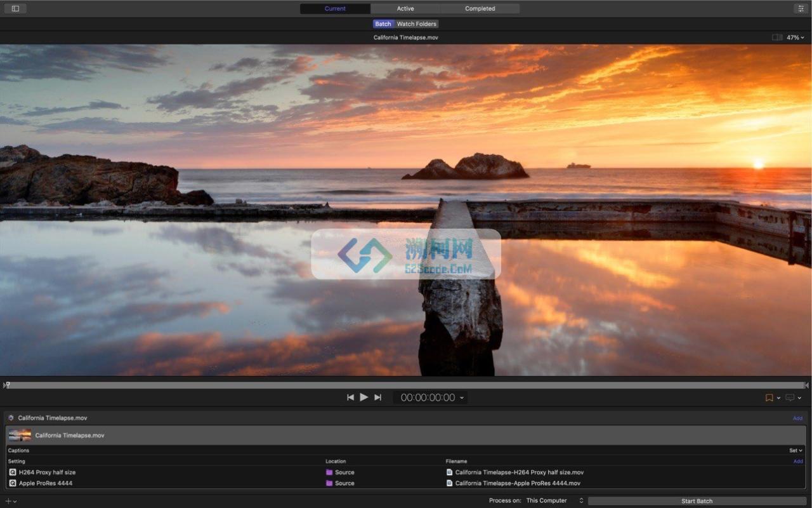Open the captions Set dropdown
This screenshot has width=812, height=508.
[796, 451]
